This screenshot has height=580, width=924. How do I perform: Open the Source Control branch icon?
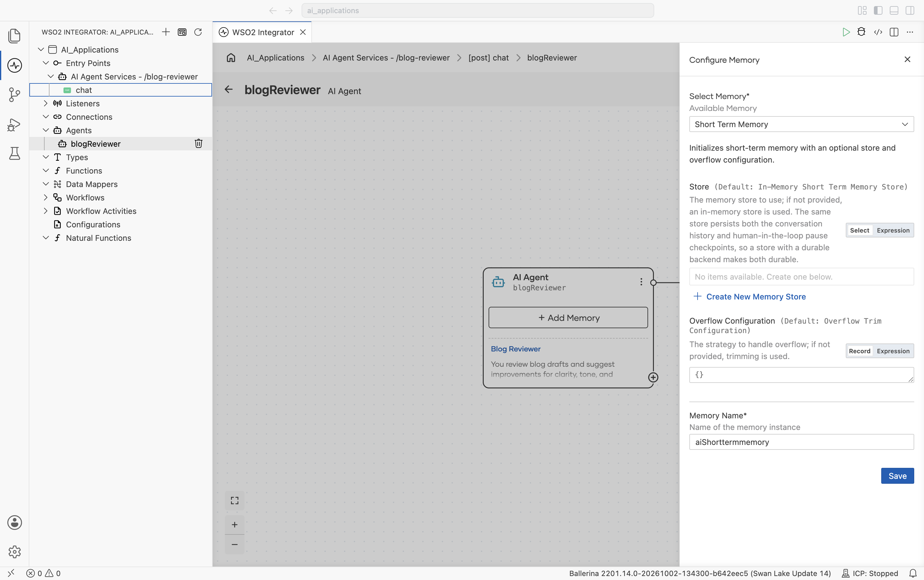15,95
